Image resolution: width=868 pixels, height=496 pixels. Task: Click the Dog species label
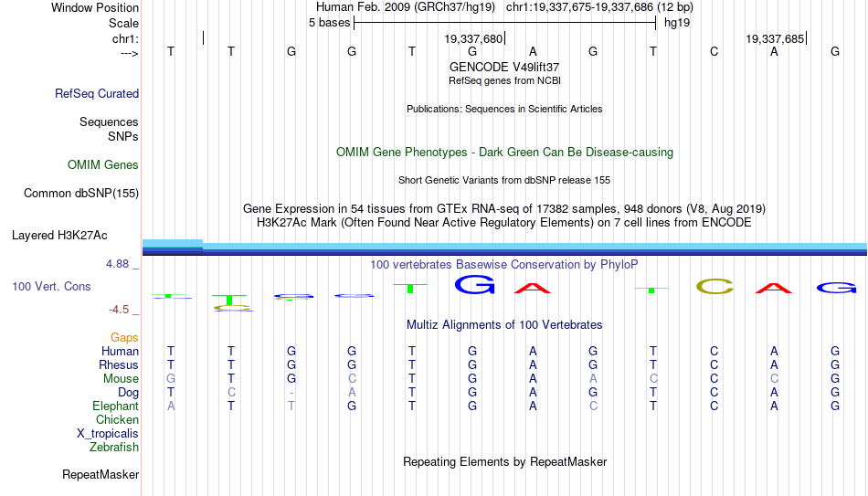128,393
